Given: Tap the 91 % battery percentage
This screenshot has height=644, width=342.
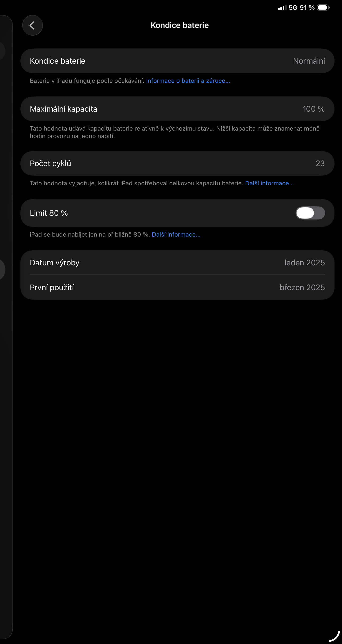Looking at the screenshot, I should point(307,8).
